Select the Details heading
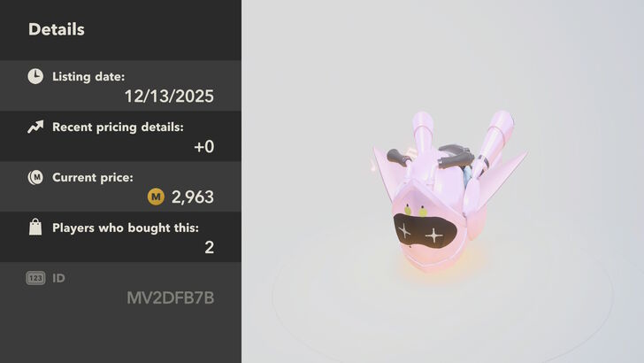The image size is (644, 363). [x=57, y=29]
